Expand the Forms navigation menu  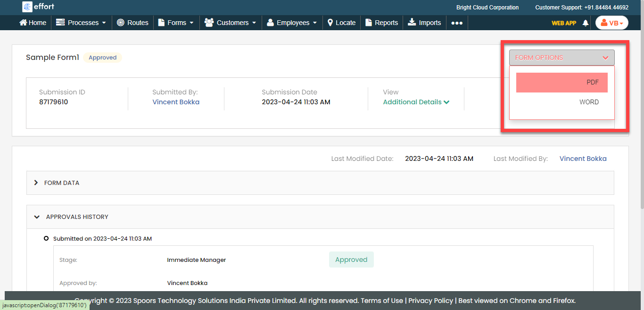[176, 23]
